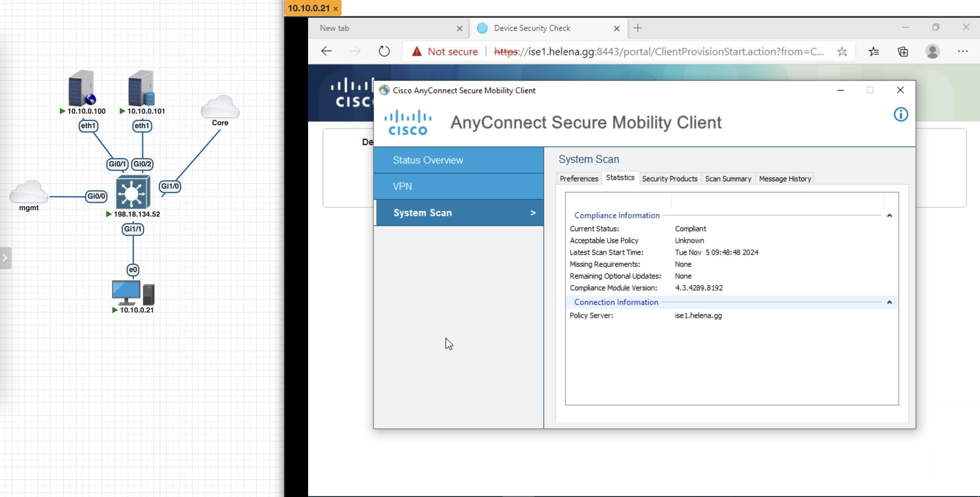The image size is (980, 497).
Task: Open the browser favorites list icon
Action: [874, 51]
